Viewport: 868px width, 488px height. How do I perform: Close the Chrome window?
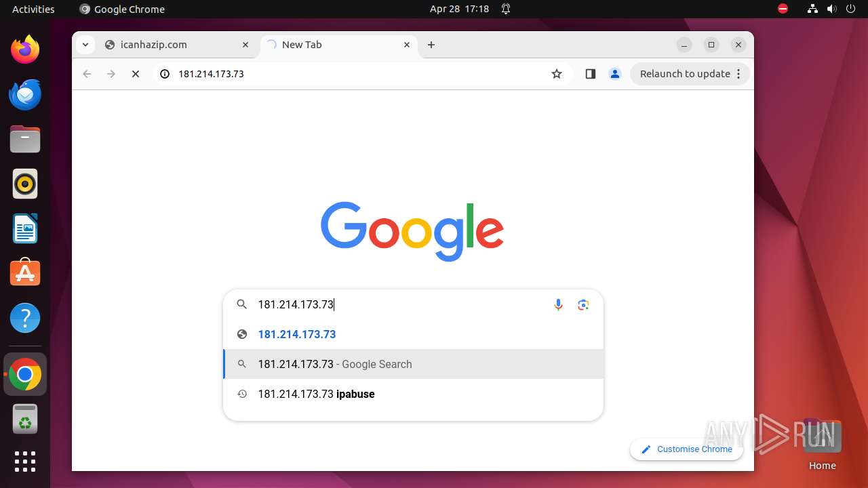(x=738, y=45)
